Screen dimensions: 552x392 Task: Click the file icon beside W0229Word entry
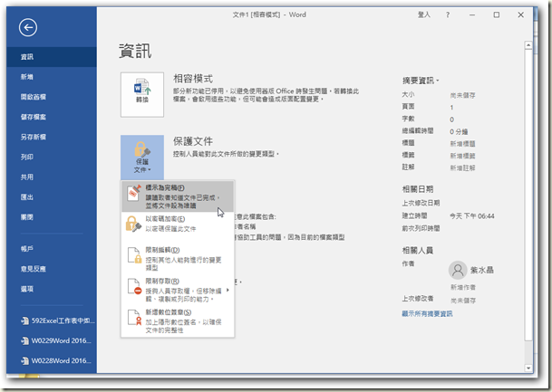pyautogui.click(x=24, y=340)
